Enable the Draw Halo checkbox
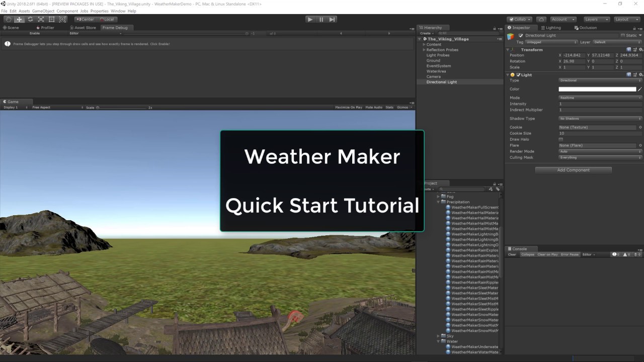The width and height of the screenshot is (644, 362). pos(561,139)
